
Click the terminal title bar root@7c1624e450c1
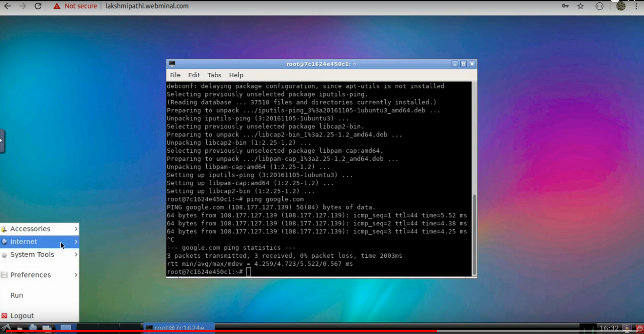[321, 64]
